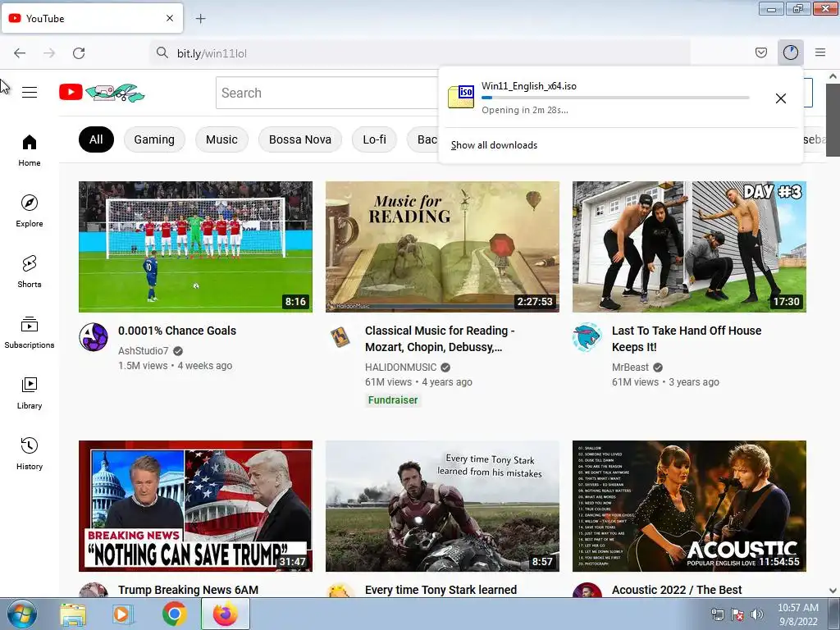Open Classical Music for Reading video title

(x=440, y=339)
